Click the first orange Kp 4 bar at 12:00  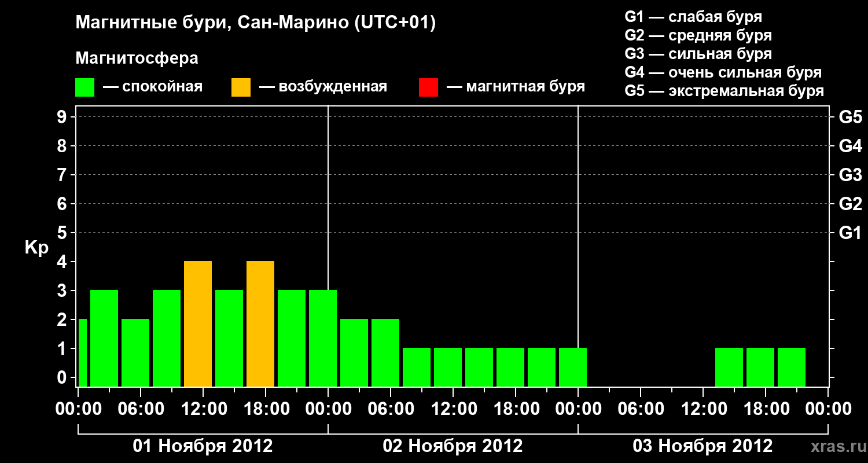click(x=198, y=324)
